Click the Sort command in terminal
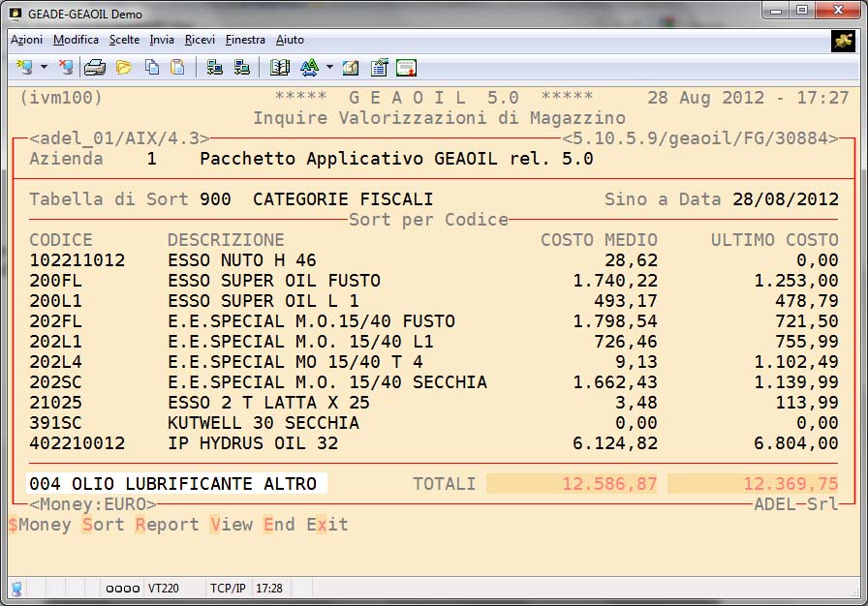 tap(103, 525)
